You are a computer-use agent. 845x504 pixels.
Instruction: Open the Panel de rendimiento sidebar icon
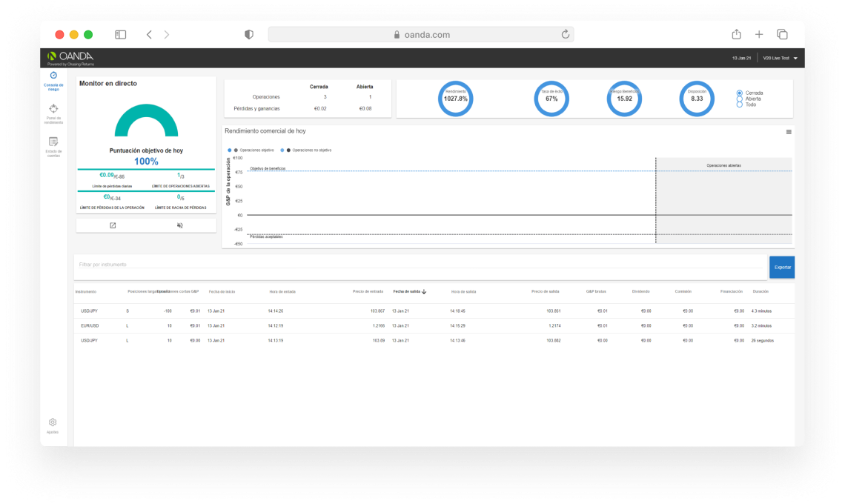53,109
